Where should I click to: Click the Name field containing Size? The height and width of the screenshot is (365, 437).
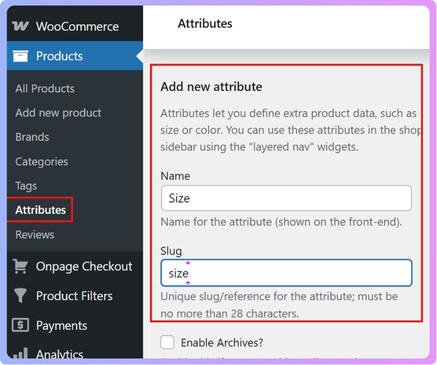coord(286,198)
